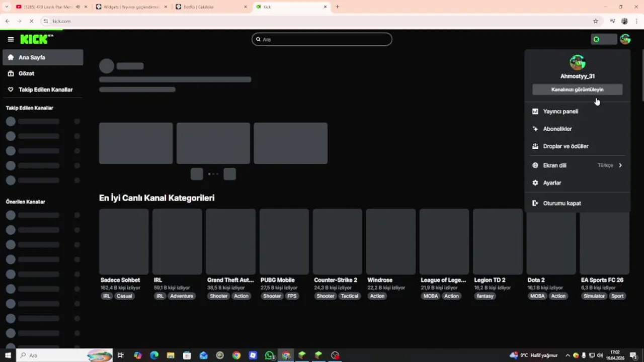Click the Ana Sayfa home icon
Screen dimensions: 644x362
click(x=11, y=57)
